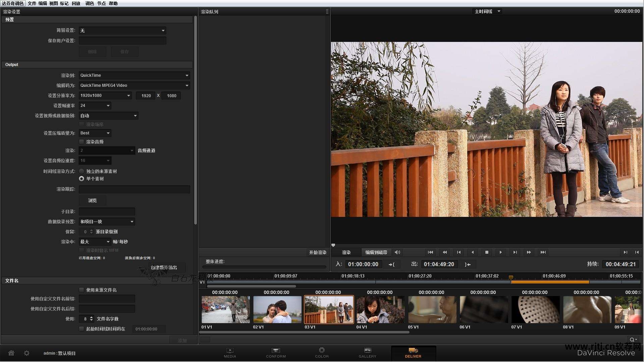
Task: Switch to the 编辑到磁带 tab
Action: (x=376, y=252)
